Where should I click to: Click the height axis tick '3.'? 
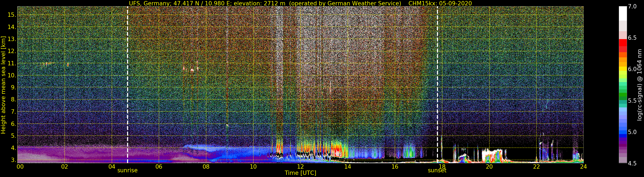(x=14, y=160)
